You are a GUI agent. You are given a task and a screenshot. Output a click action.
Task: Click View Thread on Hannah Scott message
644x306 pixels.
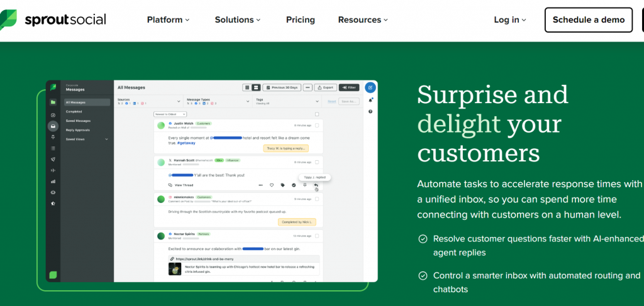pos(180,185)
